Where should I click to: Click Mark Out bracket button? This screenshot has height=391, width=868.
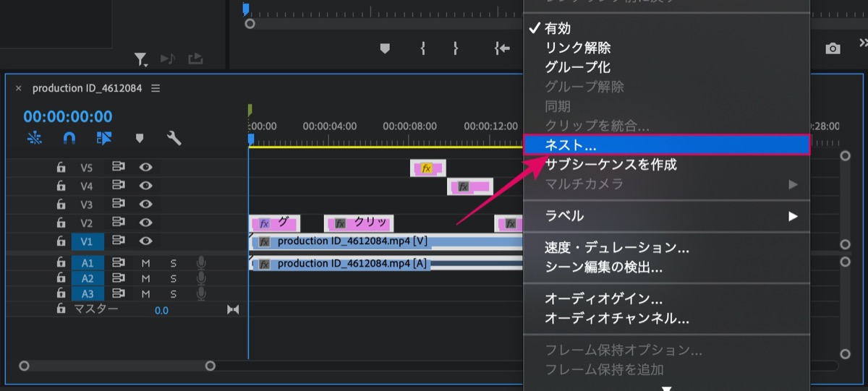pos(455,48)
